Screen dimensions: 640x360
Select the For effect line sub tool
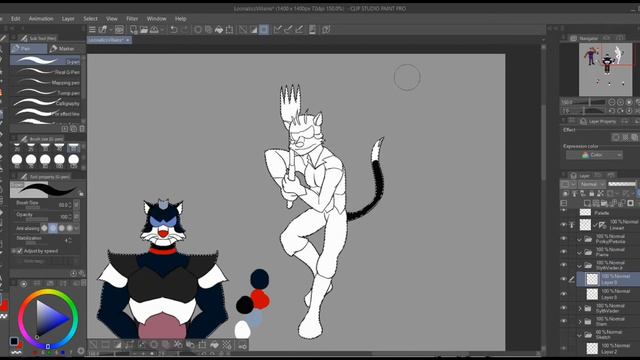click(46, 113)
